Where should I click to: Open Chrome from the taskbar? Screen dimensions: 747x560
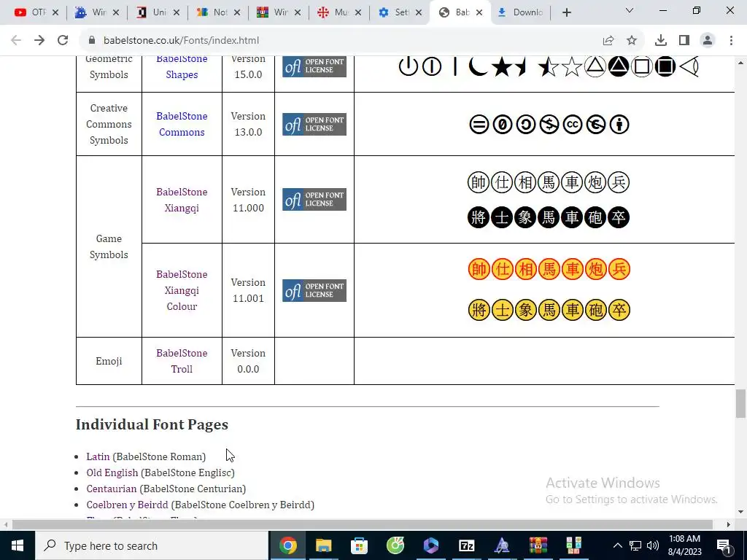click(287, 545)
